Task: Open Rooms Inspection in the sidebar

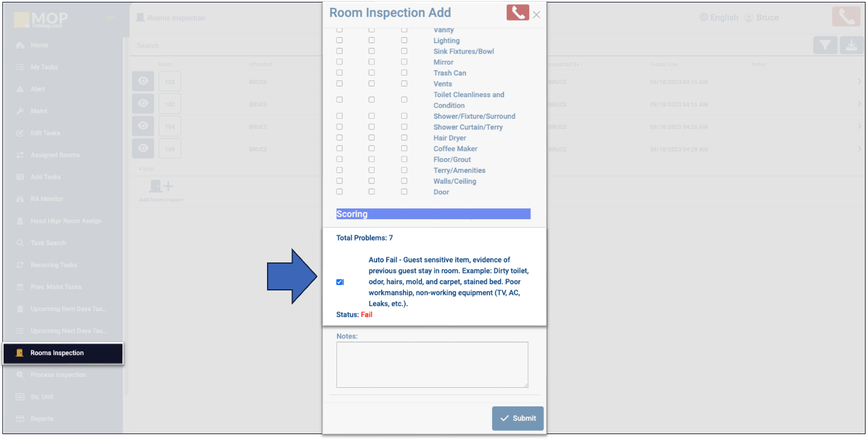Action: pyautogui.click(x=57, y=353)
